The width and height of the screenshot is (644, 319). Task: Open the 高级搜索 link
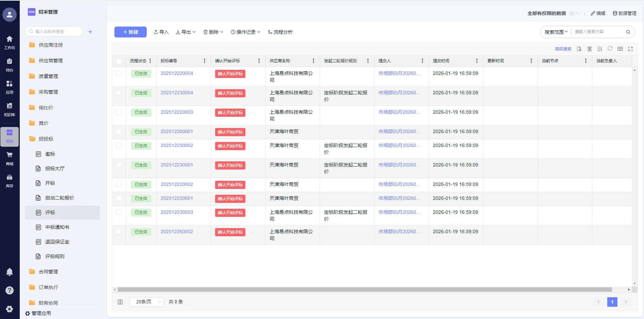click(563, 49)
